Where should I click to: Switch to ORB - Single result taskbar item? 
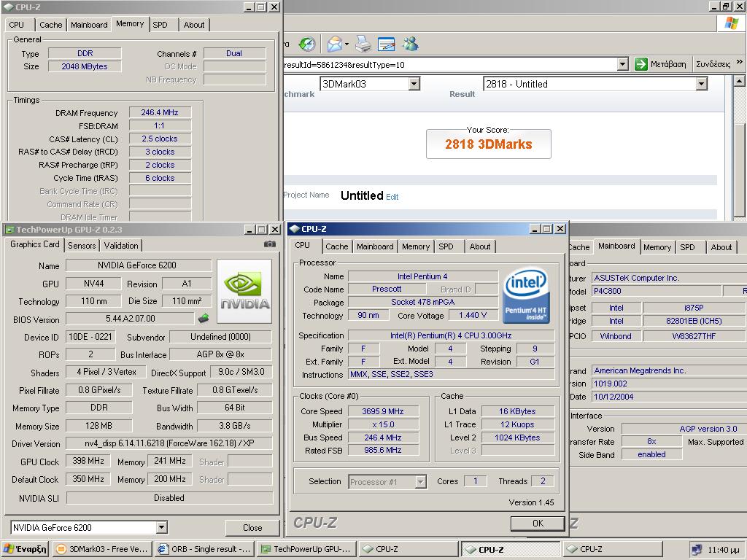205,549
